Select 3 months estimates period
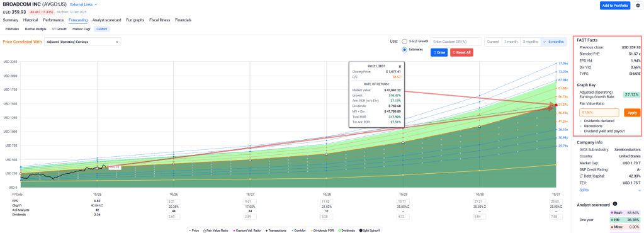The image size is (644, 233). click(x=530, y=42)
